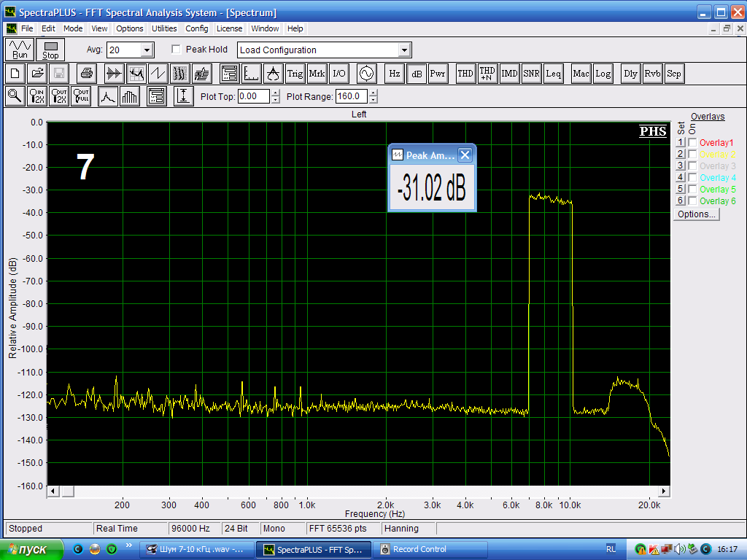This screenshot has width=747, height=560.
Task: Open a file with the folder icon
Action: point(37,74)
